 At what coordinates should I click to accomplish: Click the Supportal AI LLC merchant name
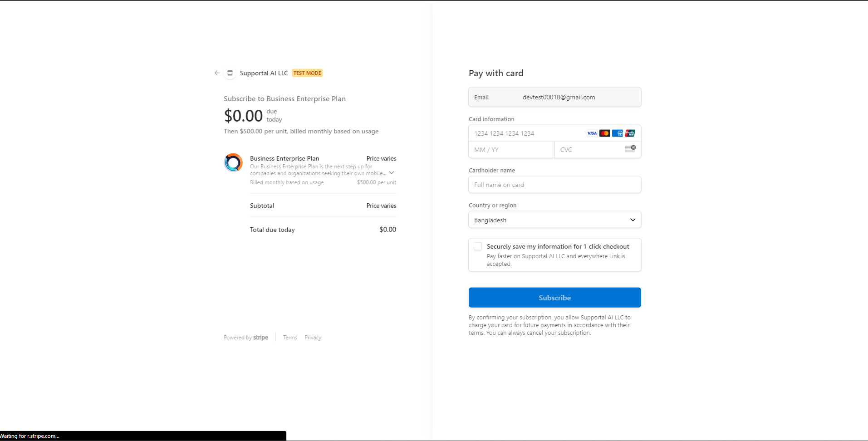264,73
